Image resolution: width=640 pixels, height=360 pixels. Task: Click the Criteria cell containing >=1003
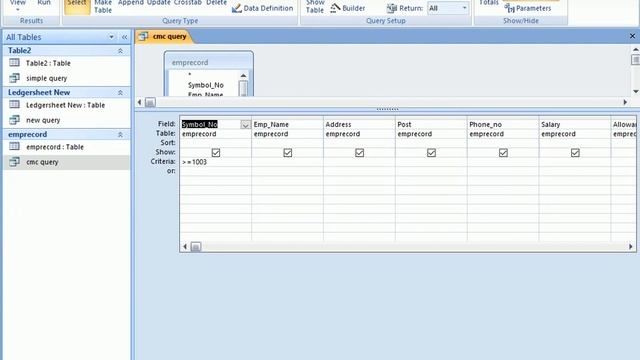coord(216,162)
